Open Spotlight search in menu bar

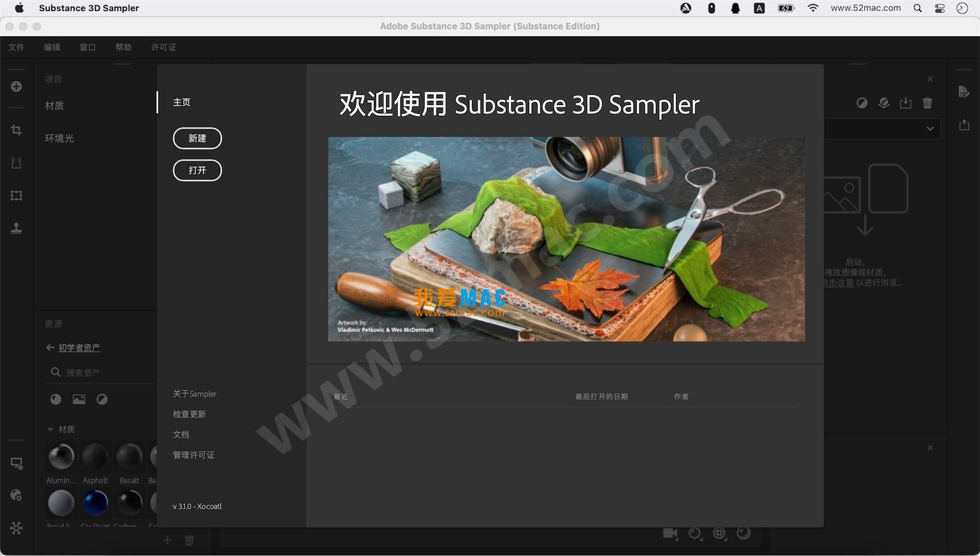(917, 8)
